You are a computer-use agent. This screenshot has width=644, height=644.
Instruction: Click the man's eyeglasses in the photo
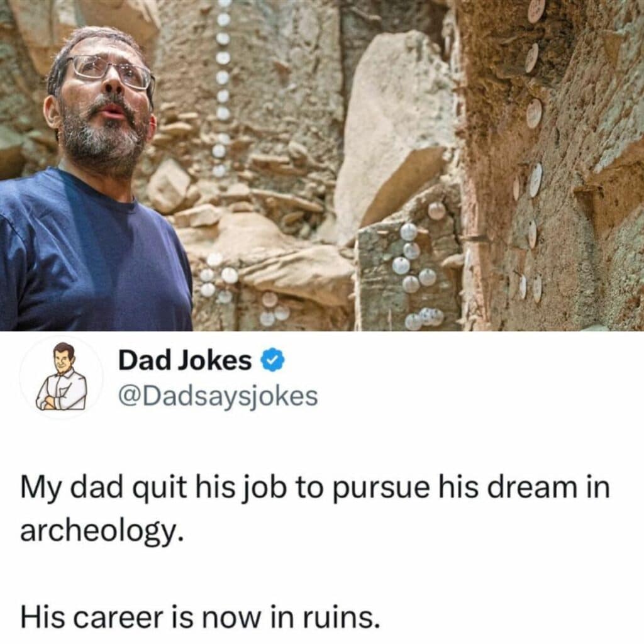[x=111, y=72]
